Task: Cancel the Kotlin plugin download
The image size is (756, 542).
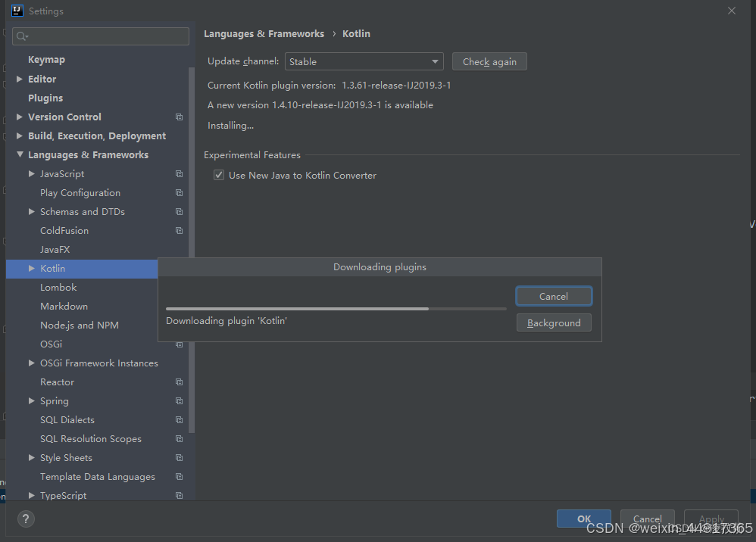Action: pyautogui.click(x=554, y=296)
